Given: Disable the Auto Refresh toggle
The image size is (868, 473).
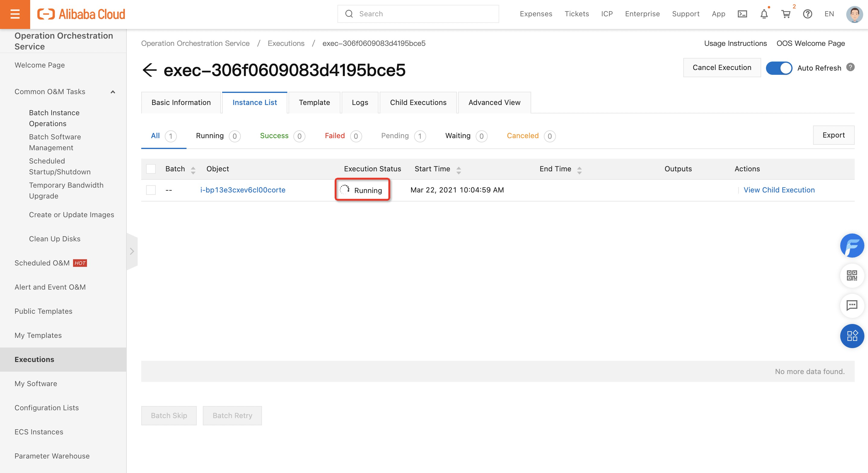Looking at the screenshot, I should 779,68.
